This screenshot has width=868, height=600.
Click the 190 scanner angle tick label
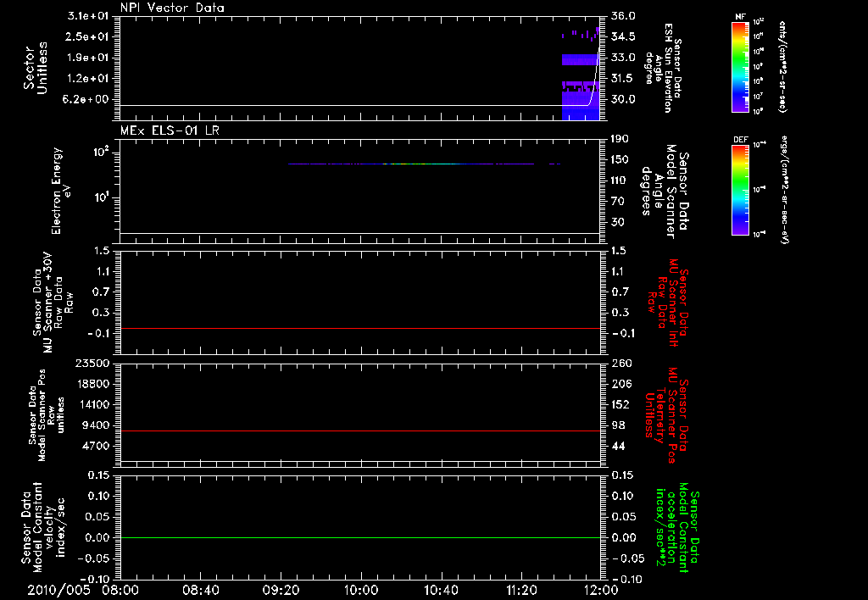[x=620, y=139]
